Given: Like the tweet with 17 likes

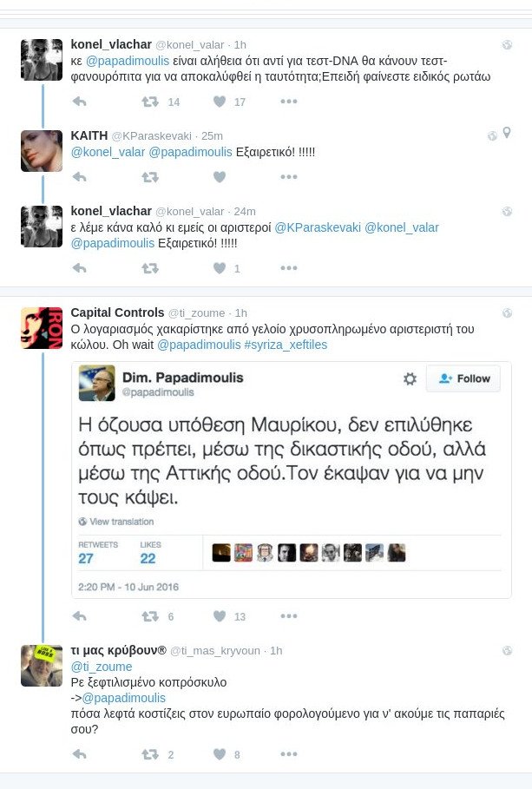Looking at the screenshot, I should pyautogui.click(x=220, y=102).
